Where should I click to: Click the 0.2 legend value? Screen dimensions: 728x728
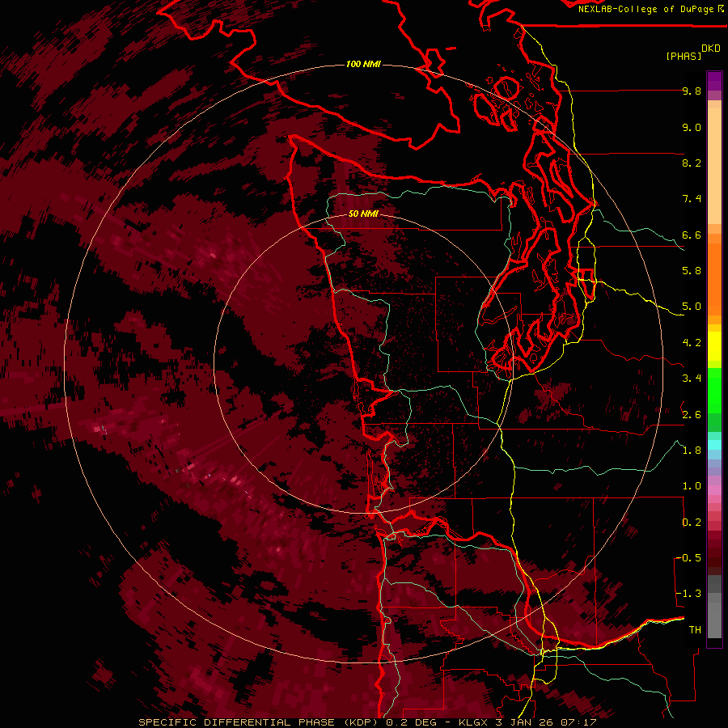pos(692,522)
